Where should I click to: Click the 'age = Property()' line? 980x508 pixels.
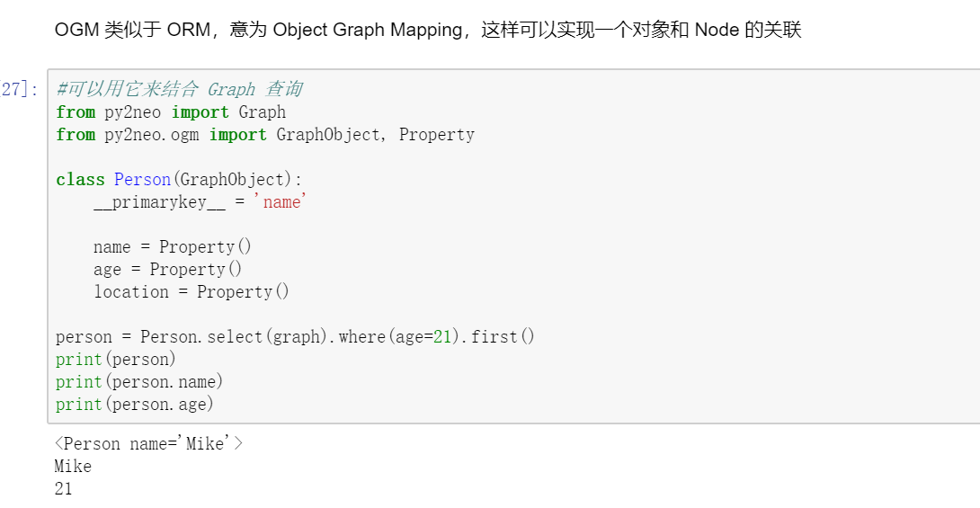(x=167, y=269)
